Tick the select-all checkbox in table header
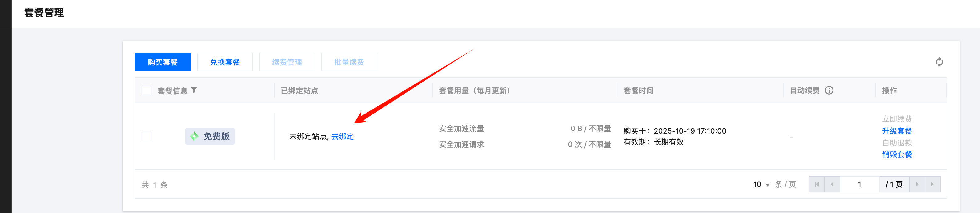Screen dimensions: 980x213 [147, 90]
